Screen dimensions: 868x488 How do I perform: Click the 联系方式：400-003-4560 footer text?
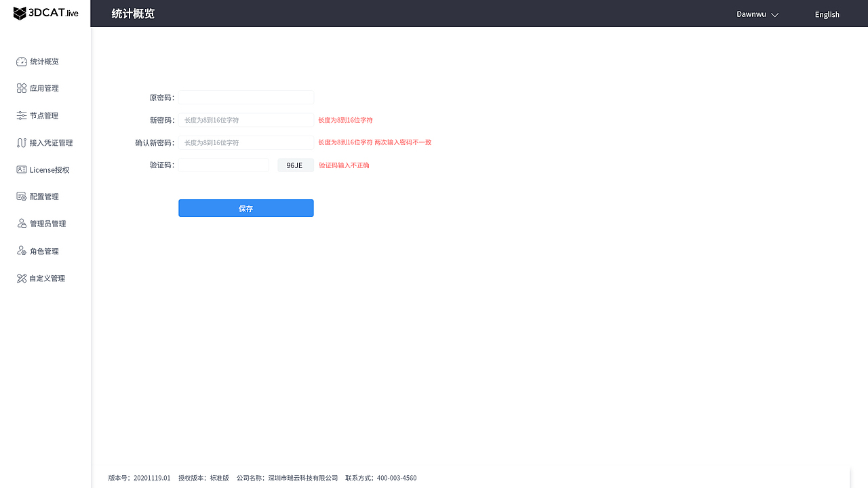[x=381, y=478]
